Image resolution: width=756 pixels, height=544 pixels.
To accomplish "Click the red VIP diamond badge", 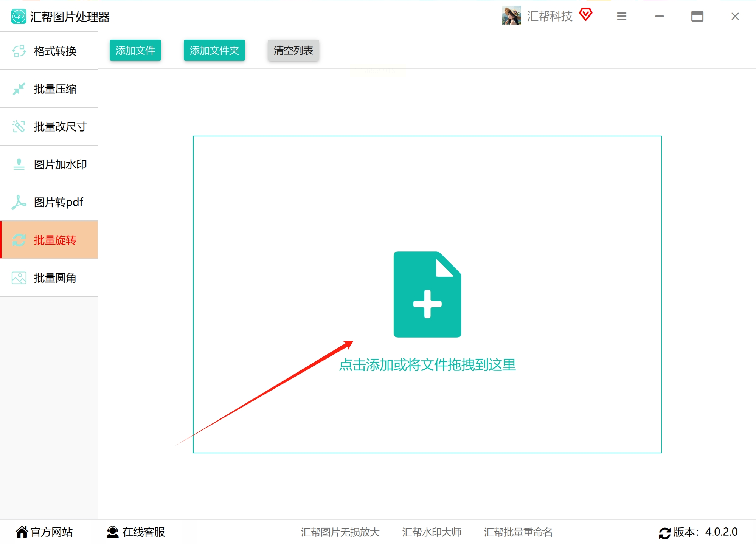I will [x=585, y=15].
